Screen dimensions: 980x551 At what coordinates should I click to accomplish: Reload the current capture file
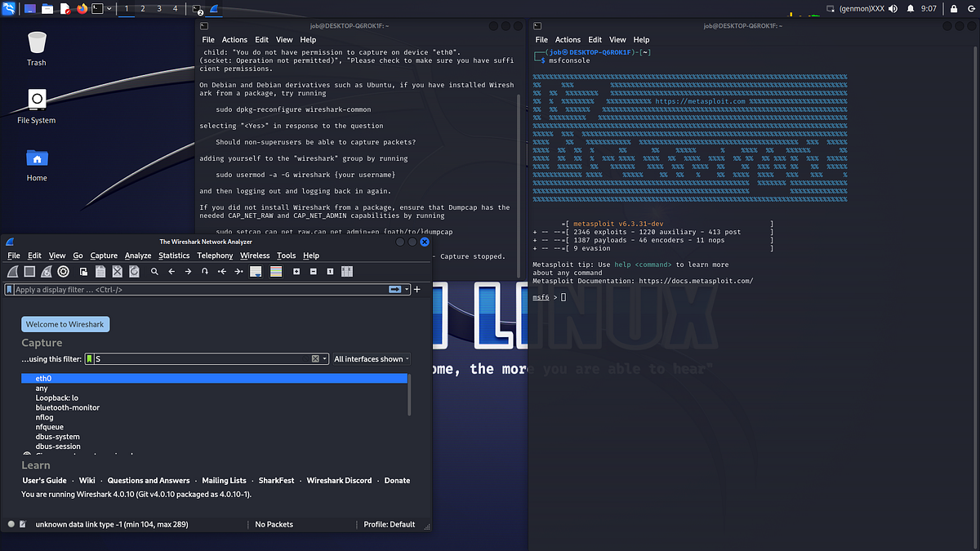pos(135,271)
